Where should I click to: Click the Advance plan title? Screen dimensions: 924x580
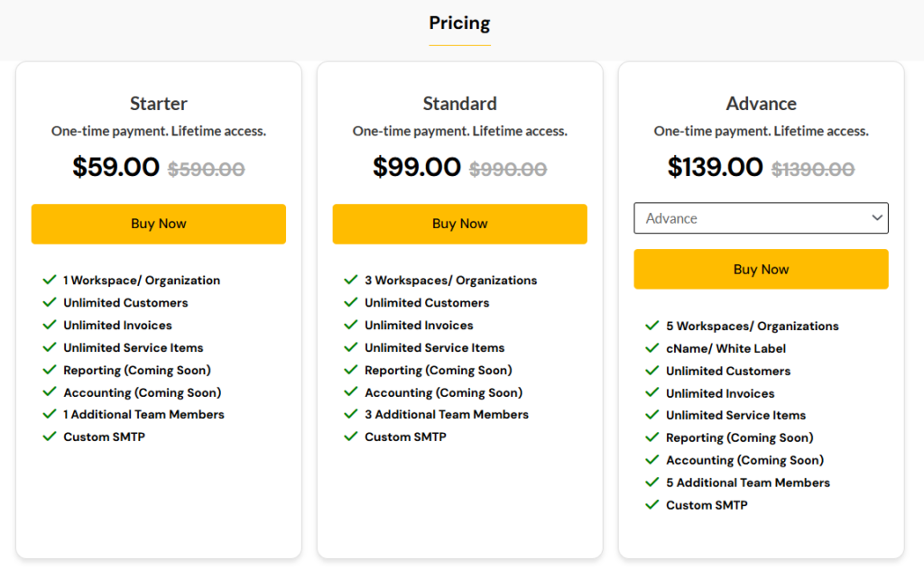pos(761,104)
